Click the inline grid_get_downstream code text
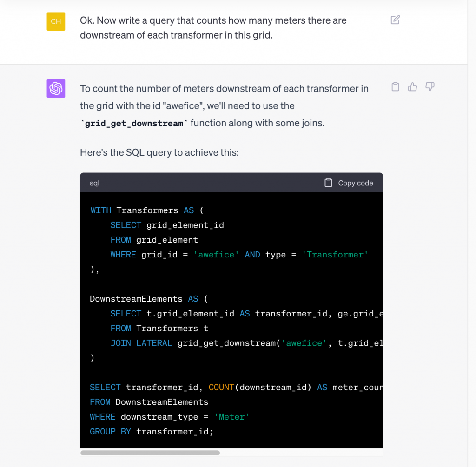 point(134,124)
